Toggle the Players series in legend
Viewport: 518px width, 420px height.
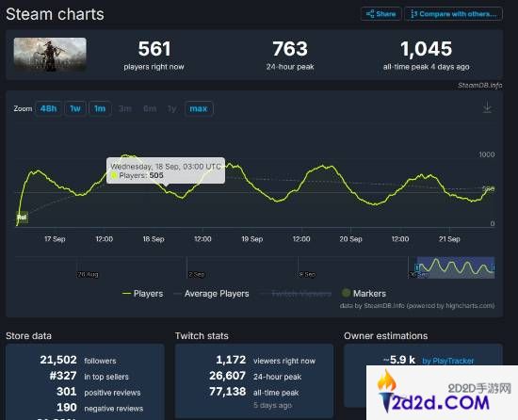(x=142, y=294)
